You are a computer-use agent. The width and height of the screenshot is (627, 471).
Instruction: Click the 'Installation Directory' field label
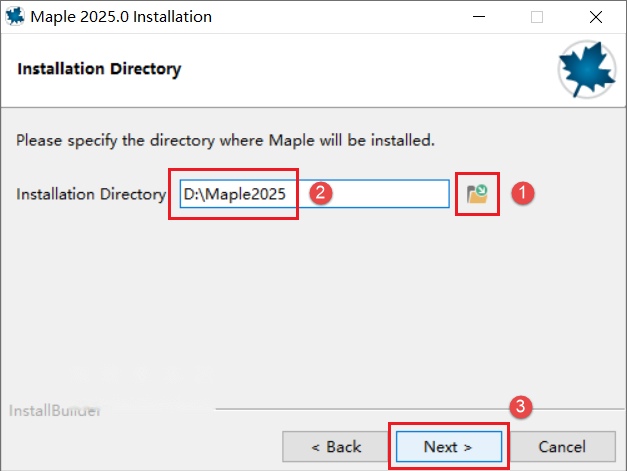pyautogui.click(x=91, y=194)
